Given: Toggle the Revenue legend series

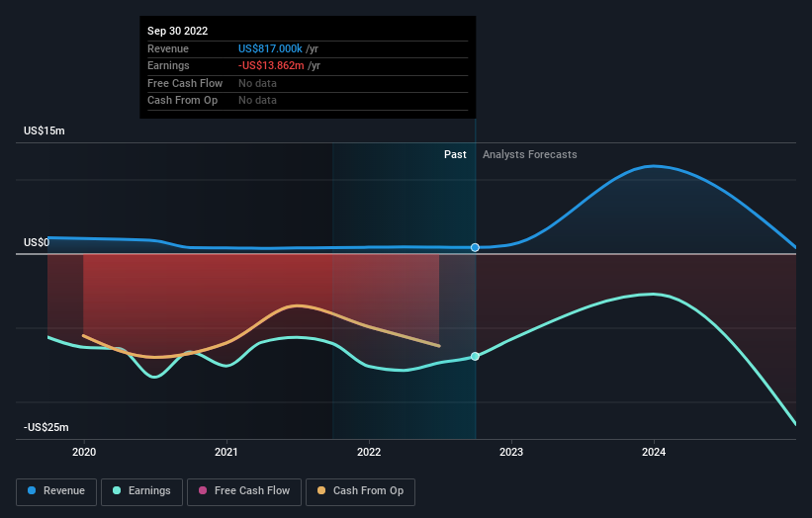Looking at the screenshot, I should 56,491.
